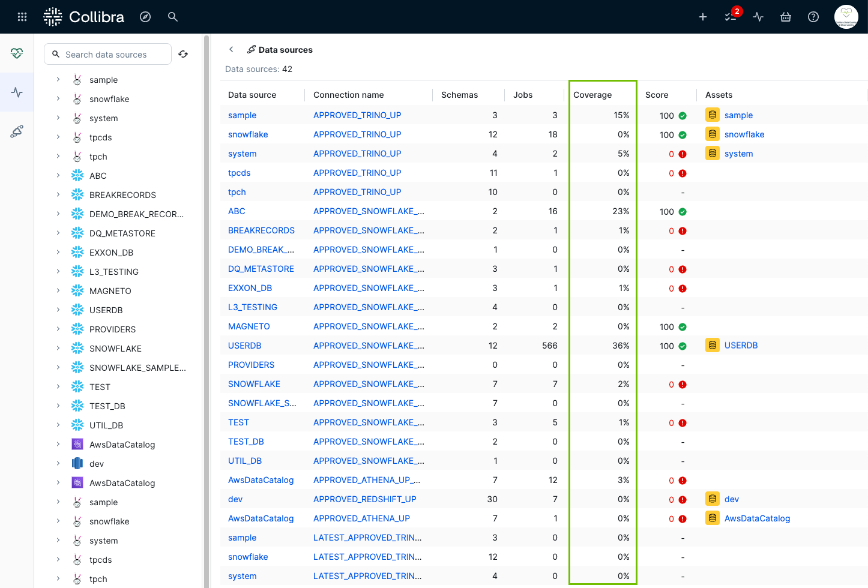Open the tasks checklist icon with badge 2
This screenshot has height=588, width=868.
click(729, 18)
